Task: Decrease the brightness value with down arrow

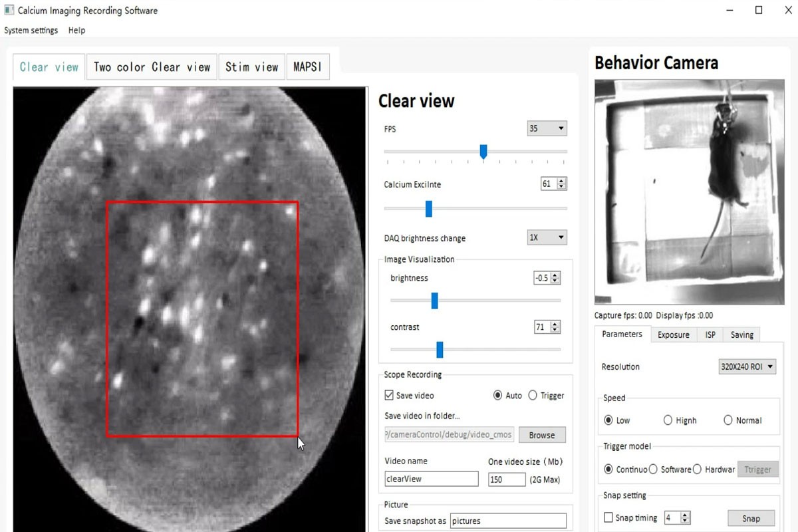Action: (556, 281)
